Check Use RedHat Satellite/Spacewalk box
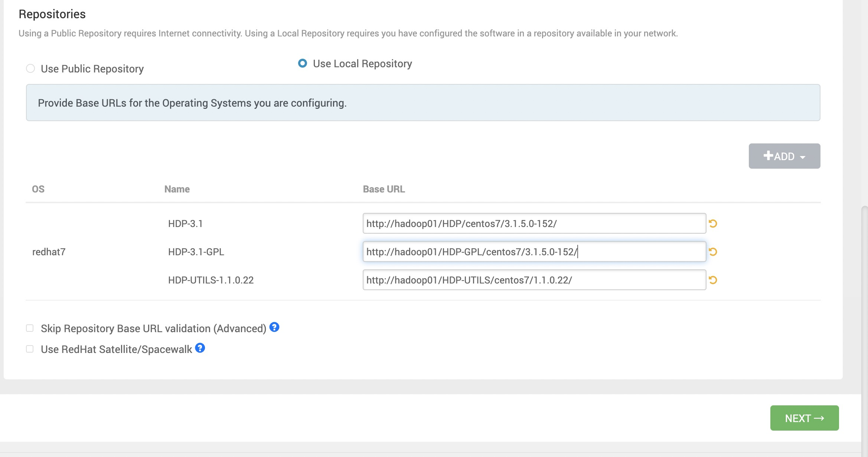The image size is (868, 457). coord(30,349)
